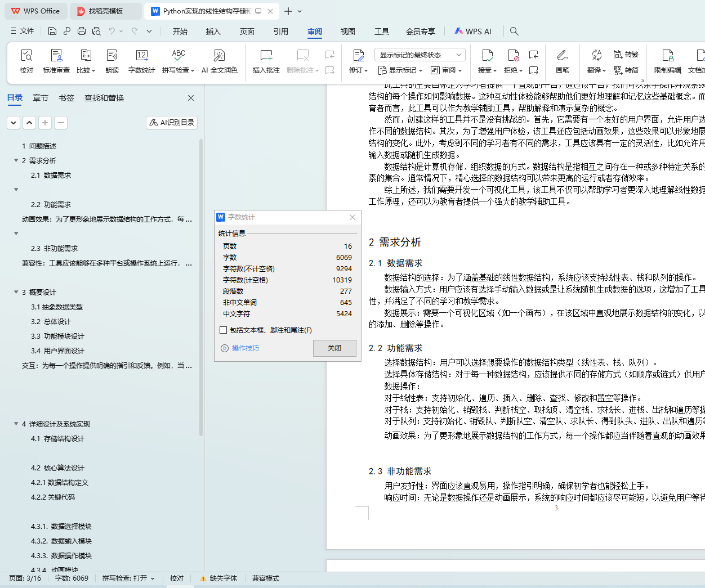Select 1 问题描述 in outline
705x588 pixels.
pos(39,146)
